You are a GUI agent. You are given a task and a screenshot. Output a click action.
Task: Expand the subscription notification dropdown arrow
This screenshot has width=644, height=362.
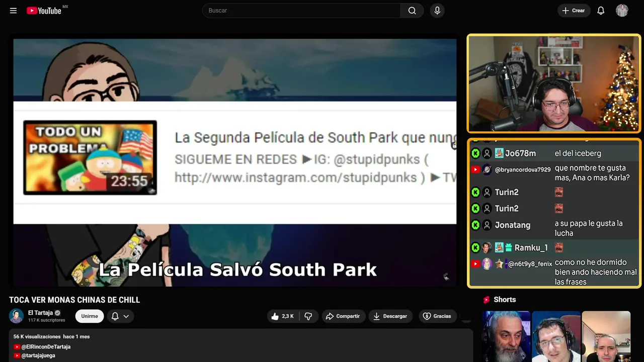[x=126, y=316]
